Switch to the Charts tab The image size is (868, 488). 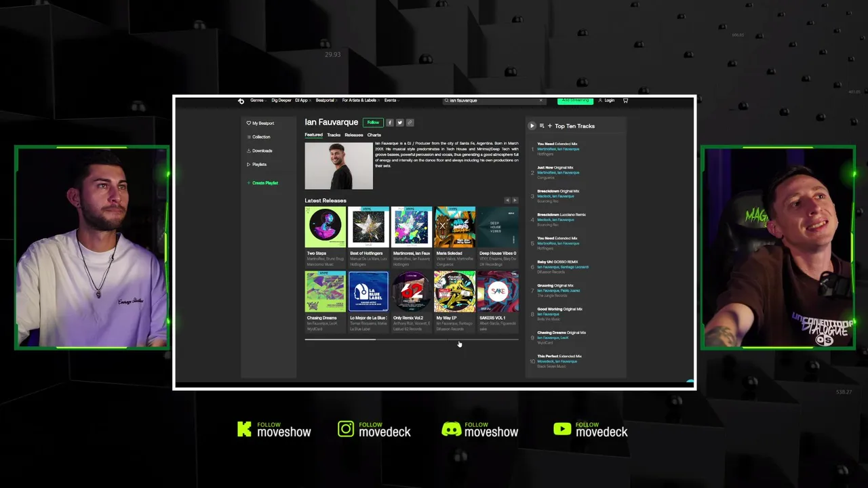374,135
